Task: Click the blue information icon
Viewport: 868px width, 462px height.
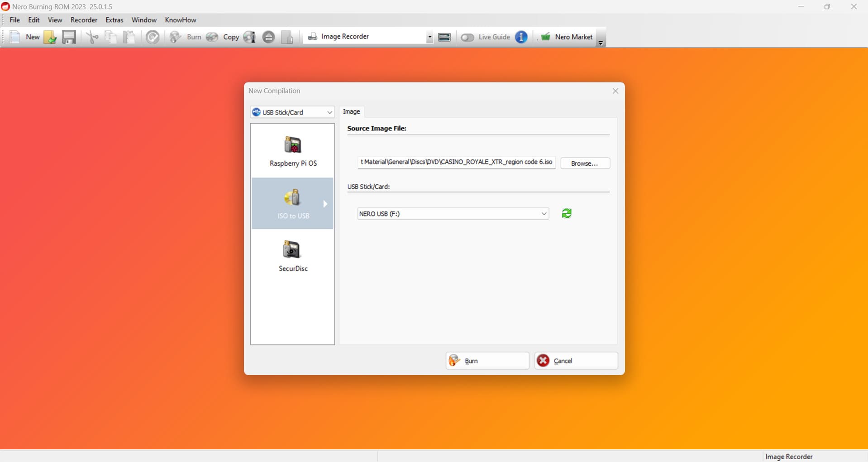Action: [x=521, y=37]
